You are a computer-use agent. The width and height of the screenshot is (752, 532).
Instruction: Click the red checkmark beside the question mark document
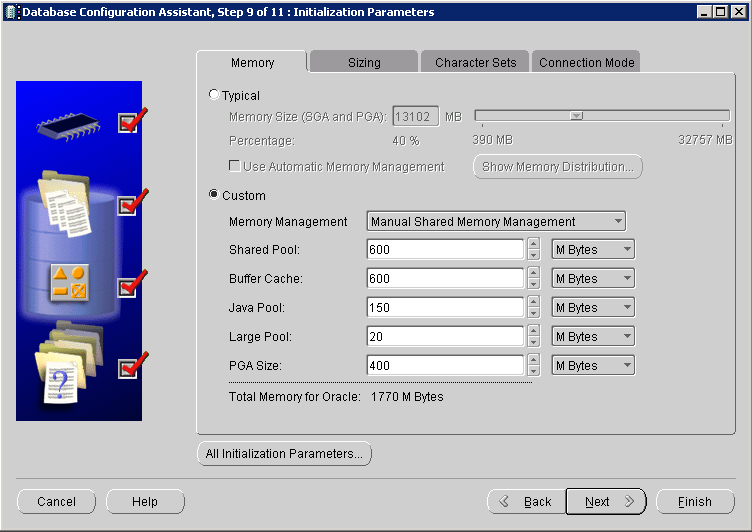click(x=132, y=365)
